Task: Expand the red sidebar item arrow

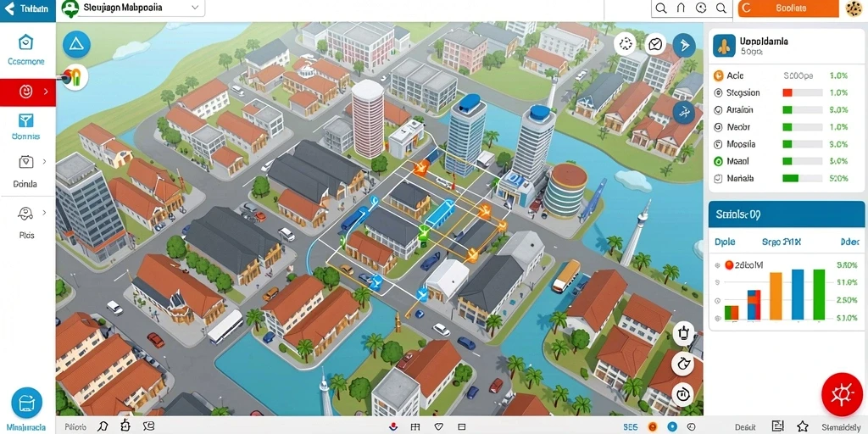Action: (x=46, y=92)
